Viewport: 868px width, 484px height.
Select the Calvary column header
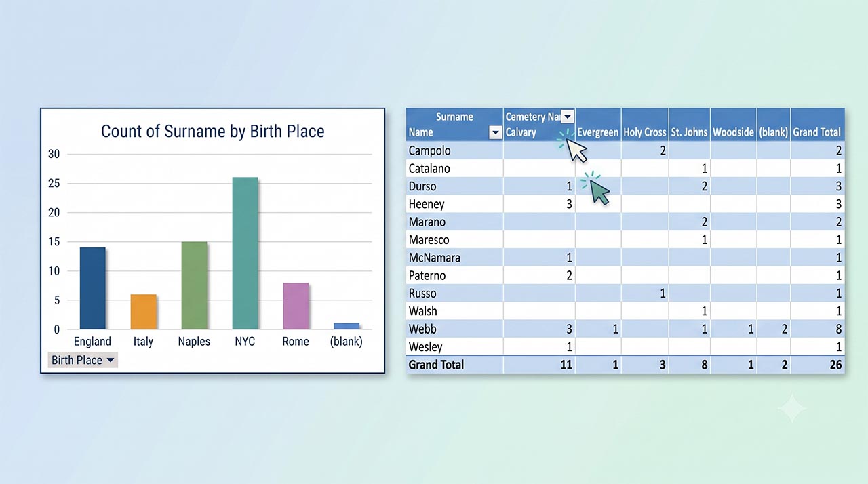click(521, 132)
